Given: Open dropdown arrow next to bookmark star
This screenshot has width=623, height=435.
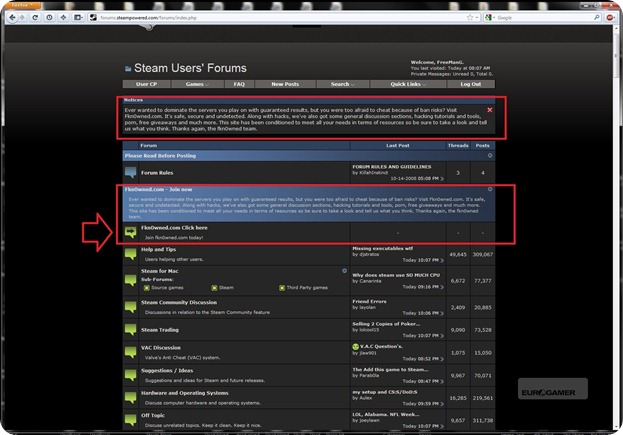Looking at the screenshot, I should (x=477, y=17).
